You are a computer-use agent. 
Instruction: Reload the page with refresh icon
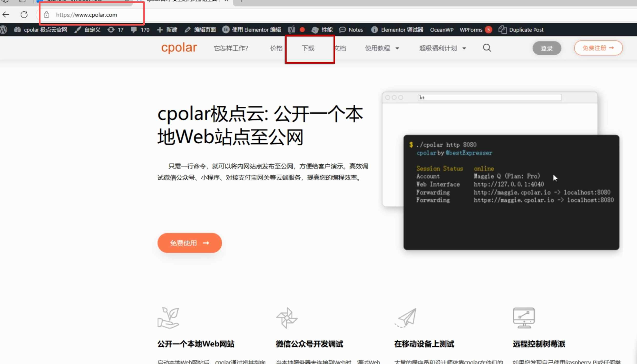tap(24, 14)
